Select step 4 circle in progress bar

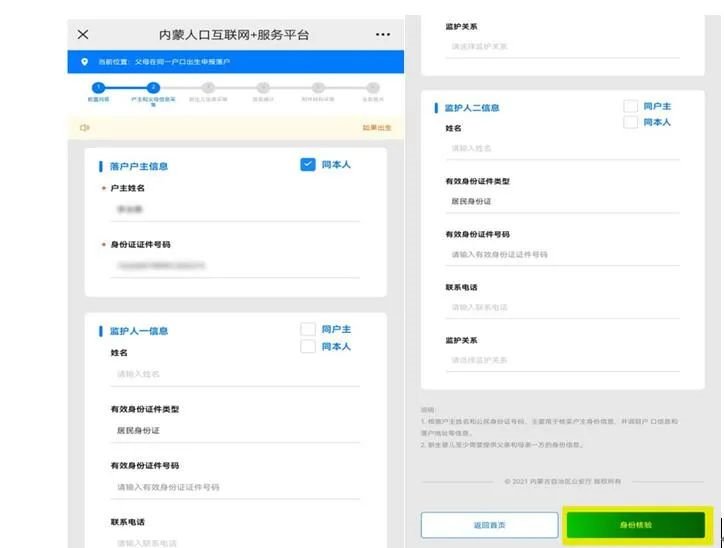point(263,88)
